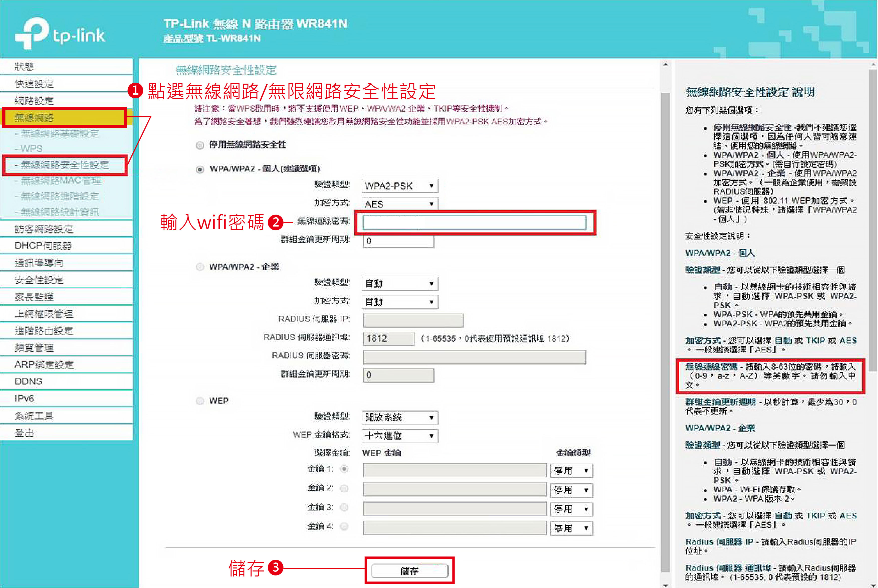
Task: Click the tp-link logo
Action: pyautogui.click(x=60, y=34)
